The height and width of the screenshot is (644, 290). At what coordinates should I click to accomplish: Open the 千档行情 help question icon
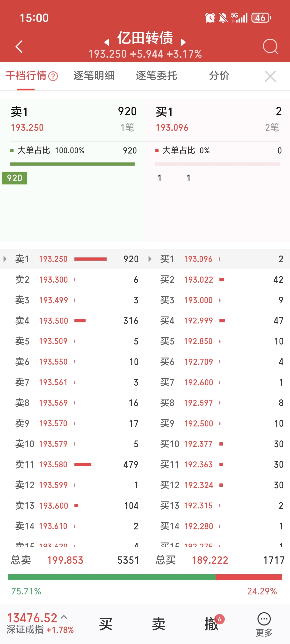click(x=53, y=76)
